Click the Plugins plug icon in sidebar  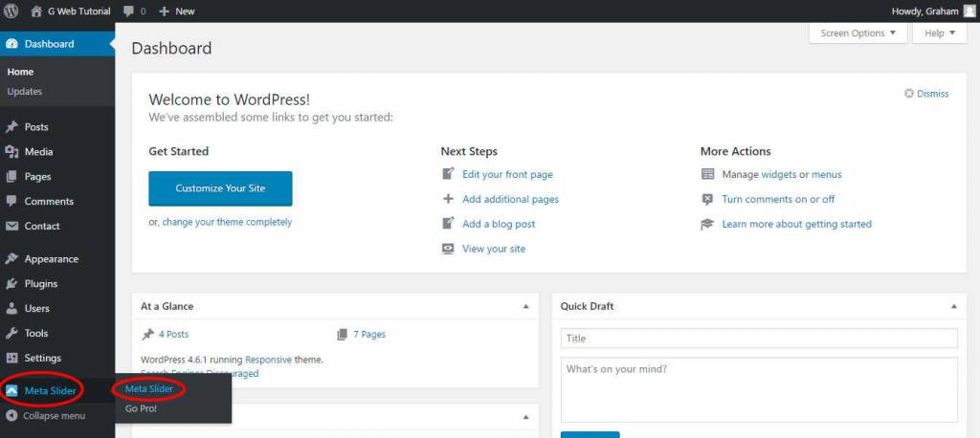[11, 284]
